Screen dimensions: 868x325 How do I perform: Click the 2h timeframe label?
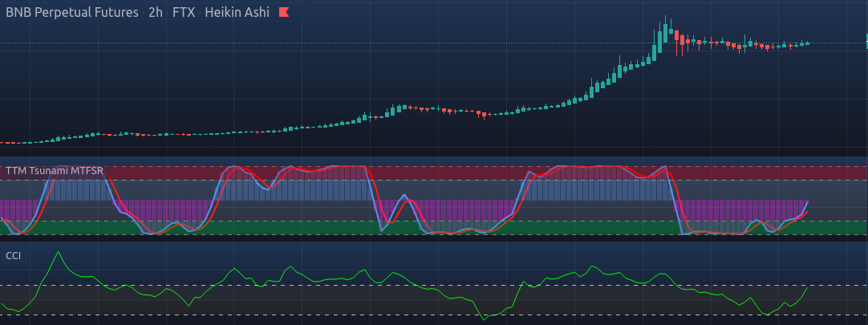pyautogui.click(x=156, y=12)
